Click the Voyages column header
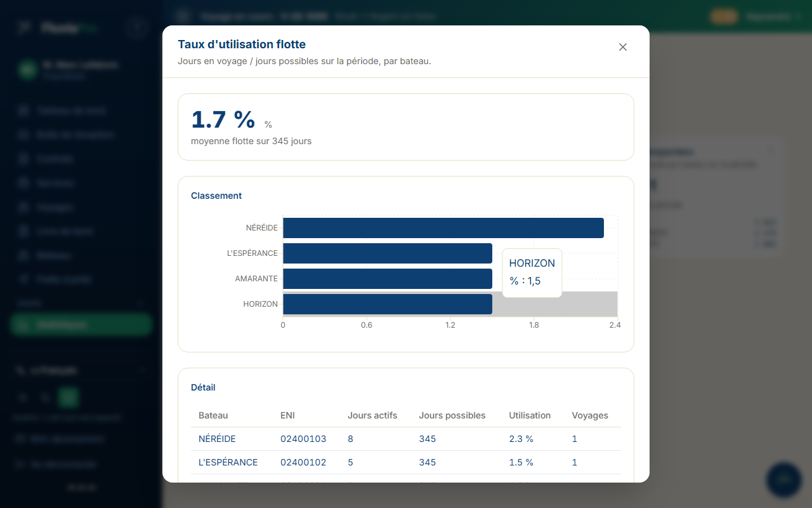The width and height of the screenshot is (812, 508). point(590,415)
